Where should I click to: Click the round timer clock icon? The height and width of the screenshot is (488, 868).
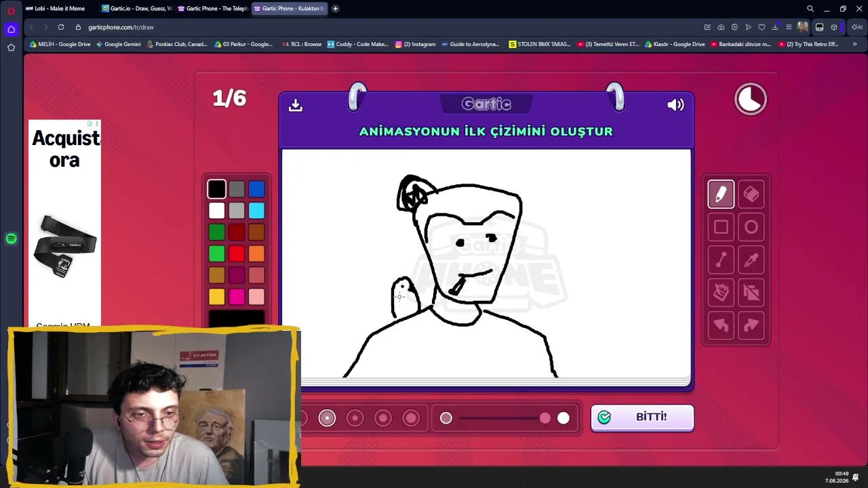click(751, 100)
